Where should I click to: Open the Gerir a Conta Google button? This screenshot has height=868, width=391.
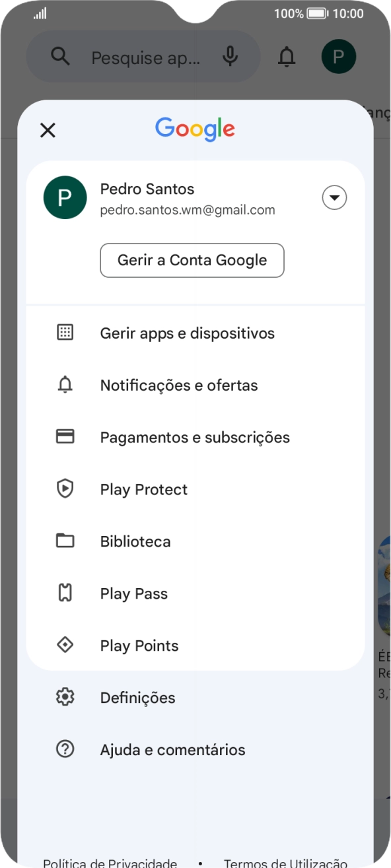pos(192,260)
